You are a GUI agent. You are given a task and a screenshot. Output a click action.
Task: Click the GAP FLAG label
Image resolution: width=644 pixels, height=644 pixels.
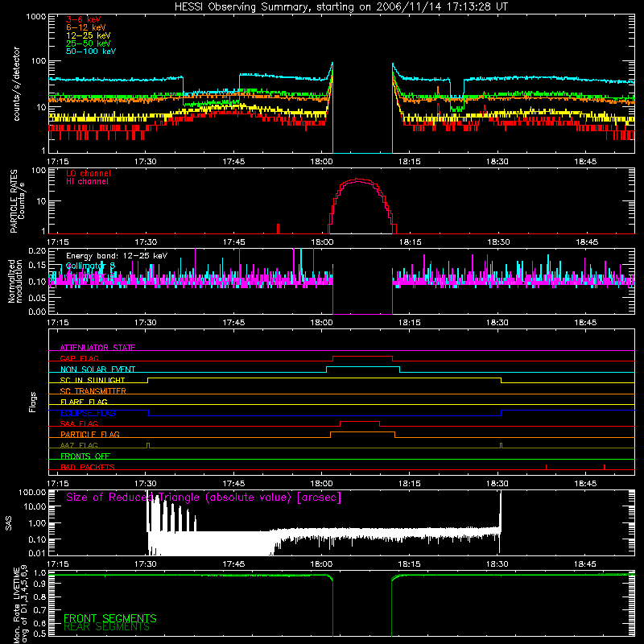[79, 358]
